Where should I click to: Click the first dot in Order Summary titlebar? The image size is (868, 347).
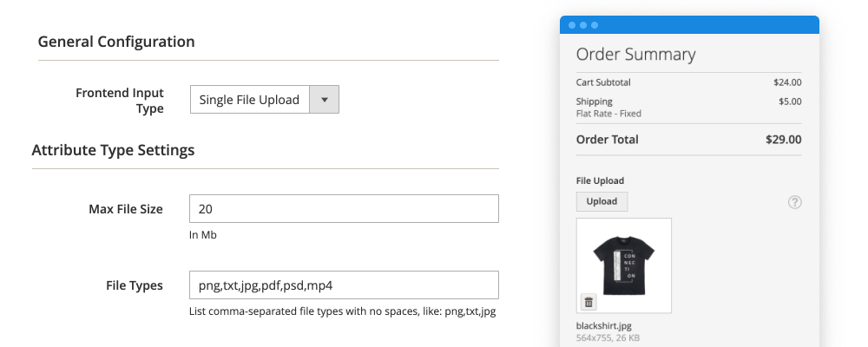(x=572, y=25)
